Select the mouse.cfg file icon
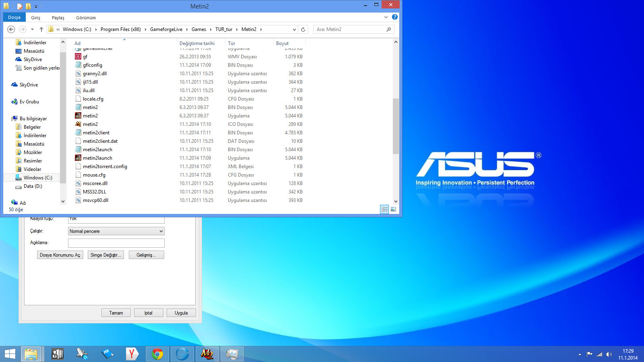This screenshot has width=644, height=362. click(x=78, y=175)
